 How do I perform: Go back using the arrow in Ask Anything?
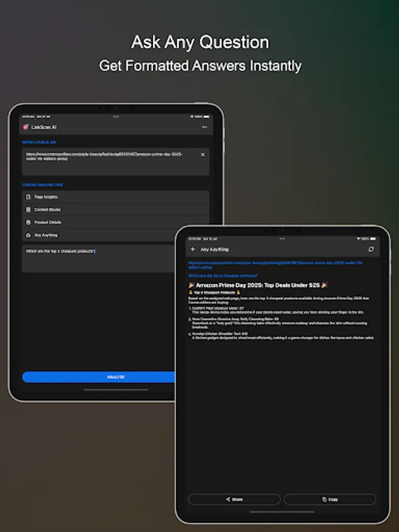(193, 249)
